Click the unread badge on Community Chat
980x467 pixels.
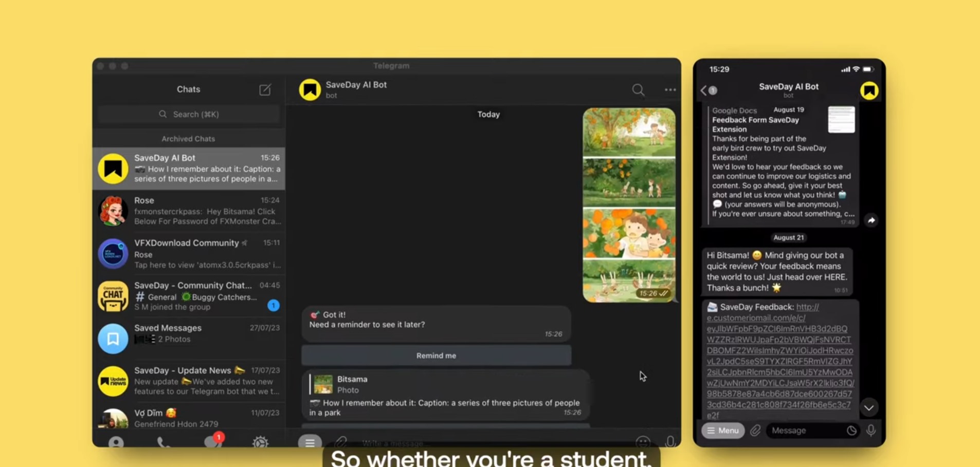coord(274,306)
